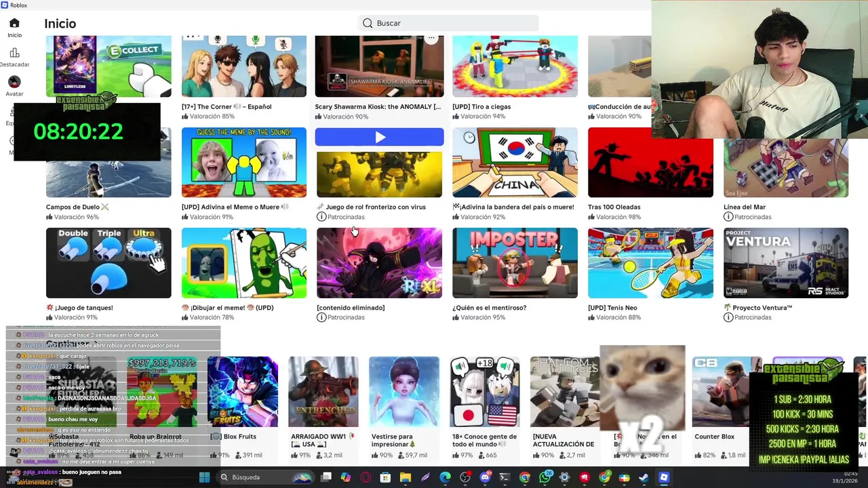Viewport: 868px width, 488px height.
Task: Click Valoración 95% under Quién es el mentiroso
Action: click(479, 317)
